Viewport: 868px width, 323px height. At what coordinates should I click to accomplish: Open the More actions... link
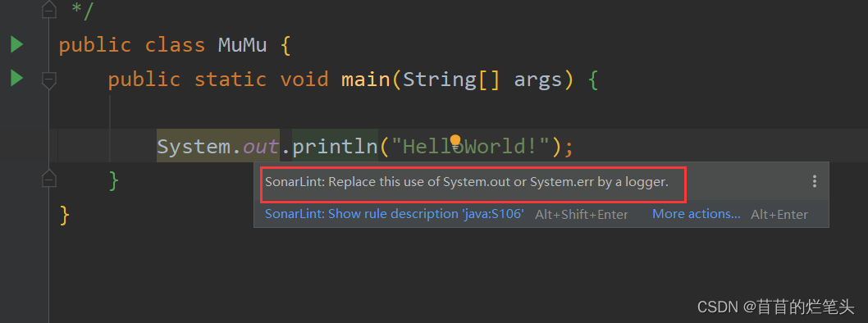(697, 214)
